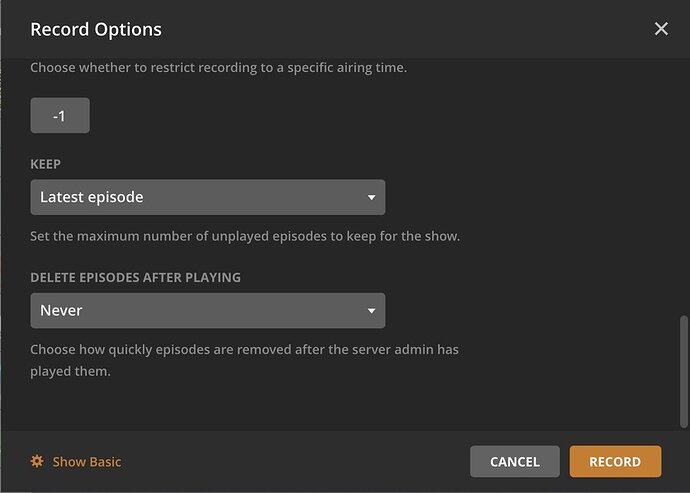Select the Latest episode text in Keep field
Image resolution: width=690 pixels, height=493 pixels.
(x=92, y=197)
